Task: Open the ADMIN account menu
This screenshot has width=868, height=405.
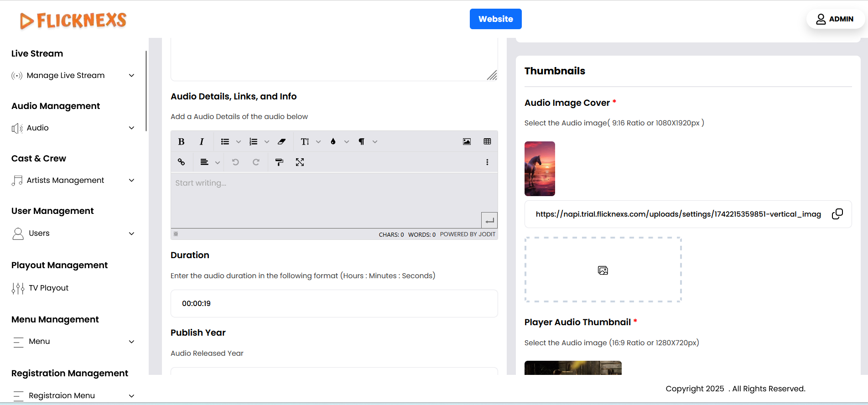Action: pos(835,19)
